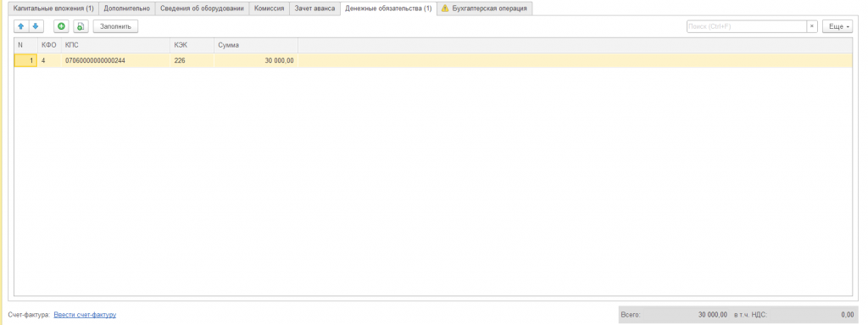Screen dimensions: 868x325
Task: Click the Заполнить button
Action: [x=115, y=26]
